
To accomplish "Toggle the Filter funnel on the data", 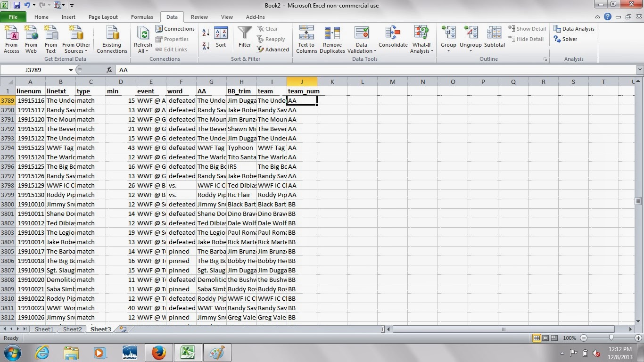I will 245,38.
